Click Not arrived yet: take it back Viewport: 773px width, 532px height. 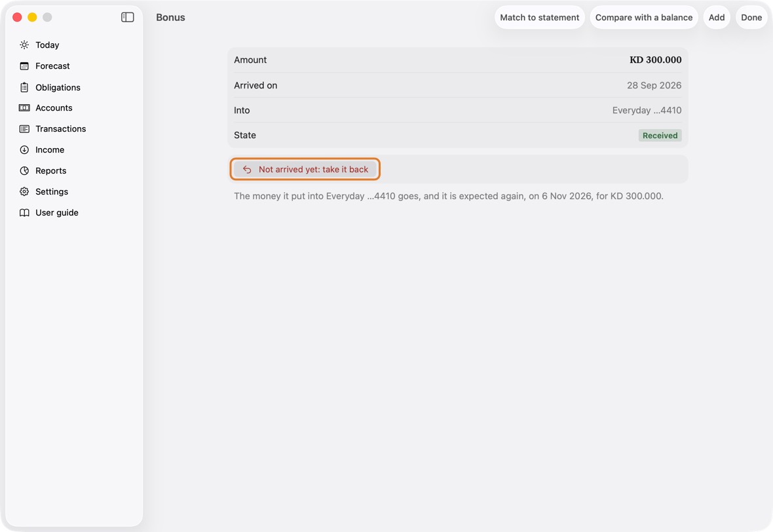305,170
